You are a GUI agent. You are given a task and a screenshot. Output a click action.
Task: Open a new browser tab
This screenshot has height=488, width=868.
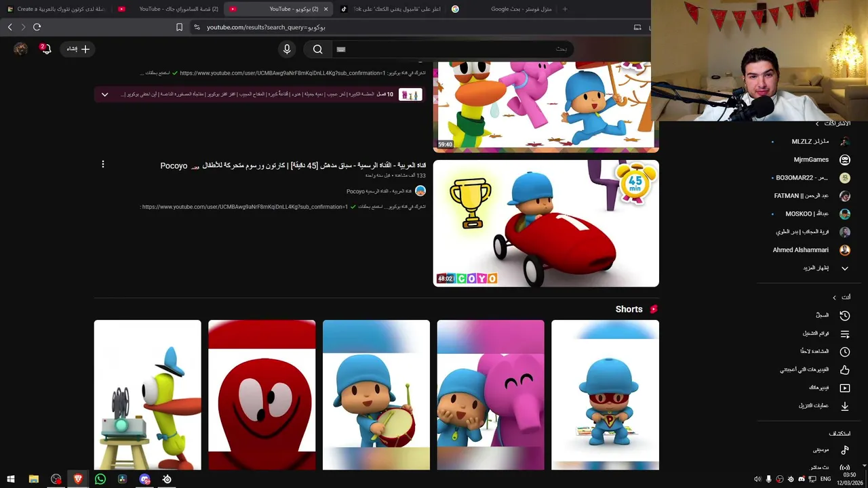[565, 9]
